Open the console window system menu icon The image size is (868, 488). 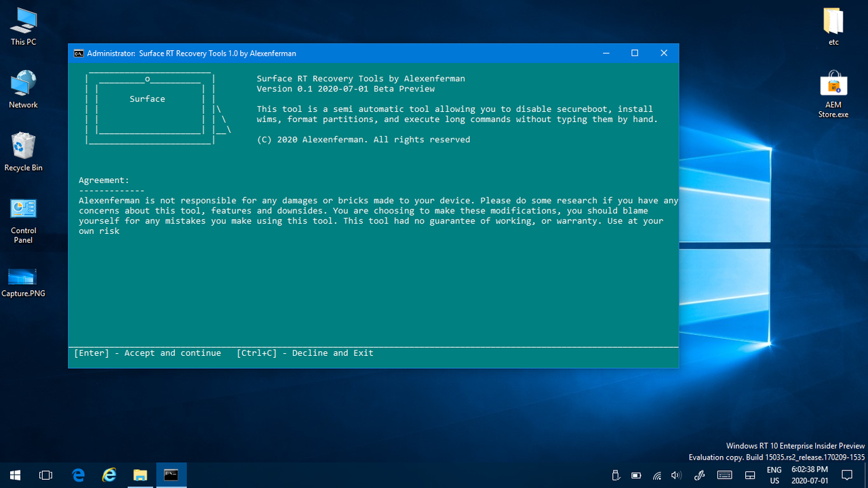[79, 53]
